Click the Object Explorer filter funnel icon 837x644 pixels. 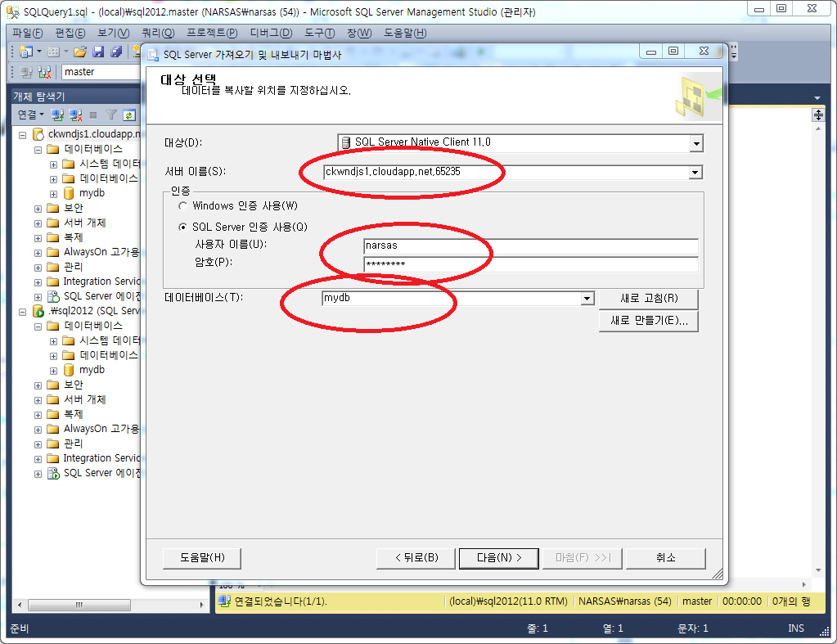point(111,115)
